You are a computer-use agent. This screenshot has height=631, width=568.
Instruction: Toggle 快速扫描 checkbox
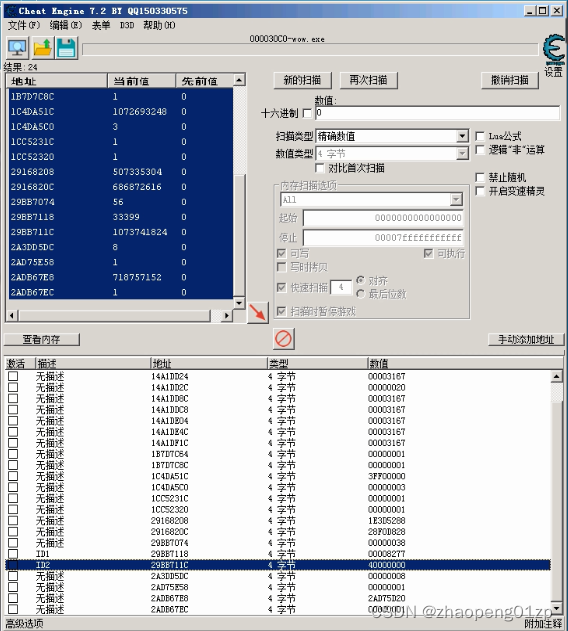point(281,287)
